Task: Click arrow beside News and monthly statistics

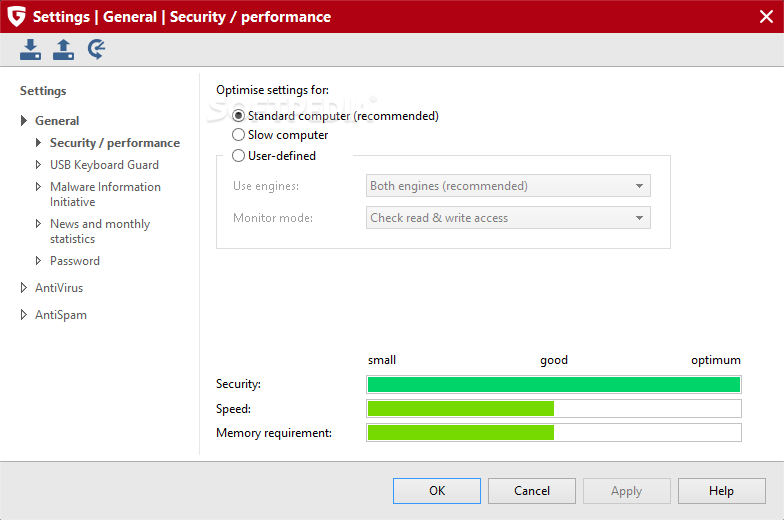Action: tap(38, 224)
